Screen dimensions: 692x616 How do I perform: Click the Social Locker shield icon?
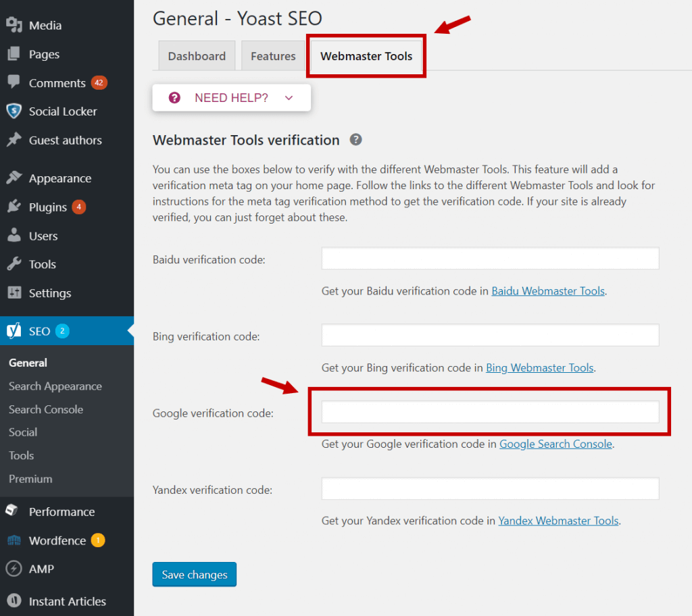point(14,111)
